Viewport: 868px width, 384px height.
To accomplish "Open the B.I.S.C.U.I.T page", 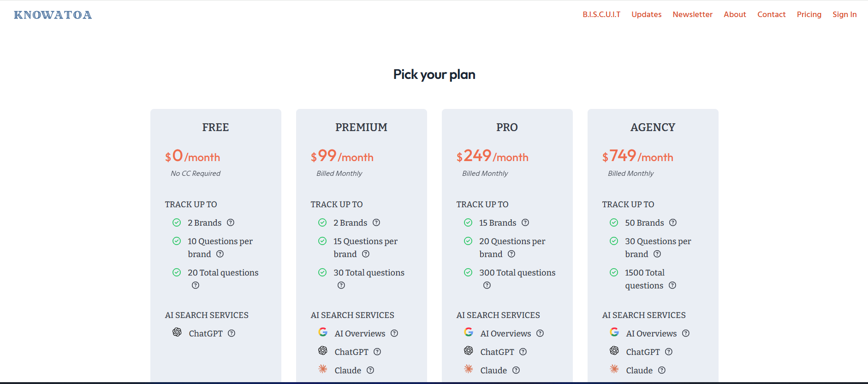I will (x=600, y=14).
